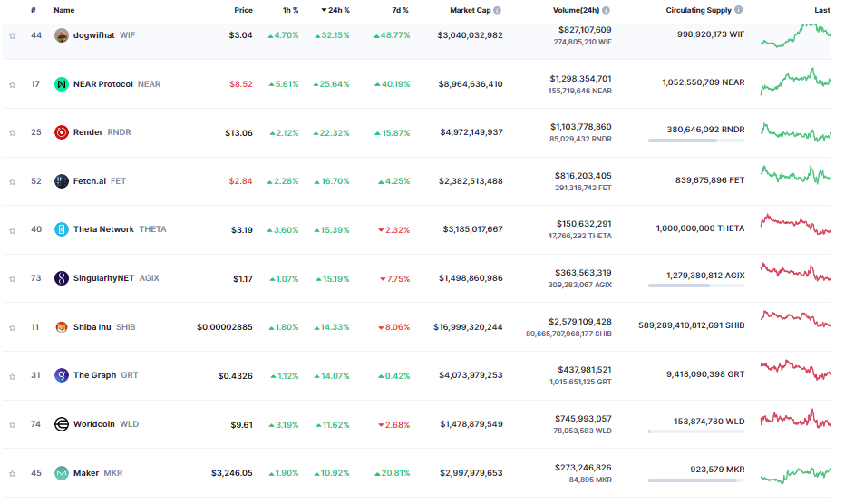Toggle the Render watchlist star
The height and width of the screenshot is (504, 845).
pyautogui.click(x=13, y=133)
